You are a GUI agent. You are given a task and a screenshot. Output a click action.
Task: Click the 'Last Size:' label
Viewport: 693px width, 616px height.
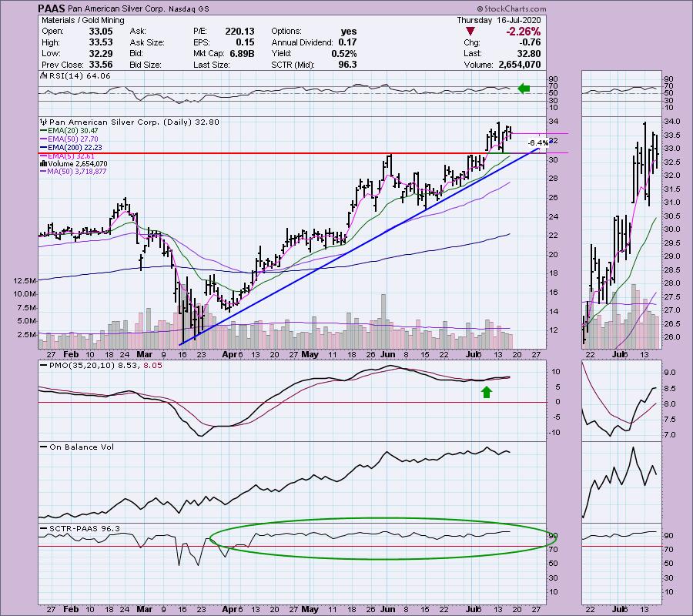pyautogui.click(x=211, y=65)
